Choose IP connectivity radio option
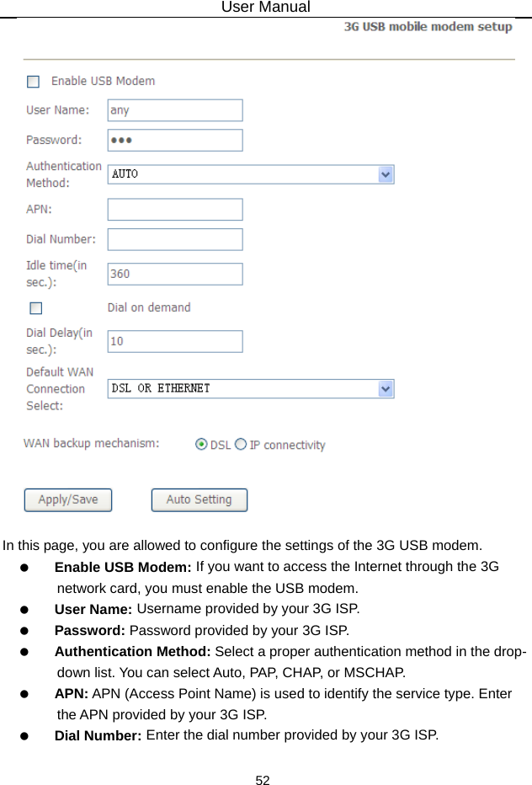 click(241, 445)
